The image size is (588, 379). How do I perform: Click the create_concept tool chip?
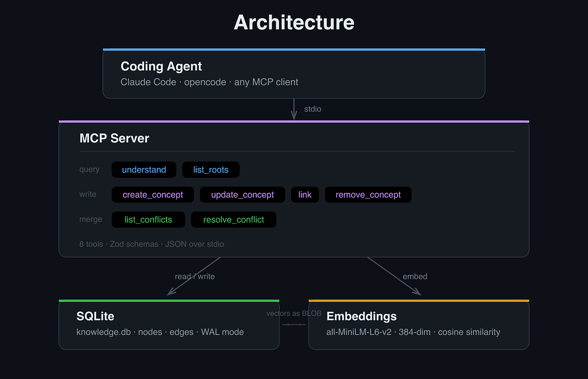[x=153, y=194]
